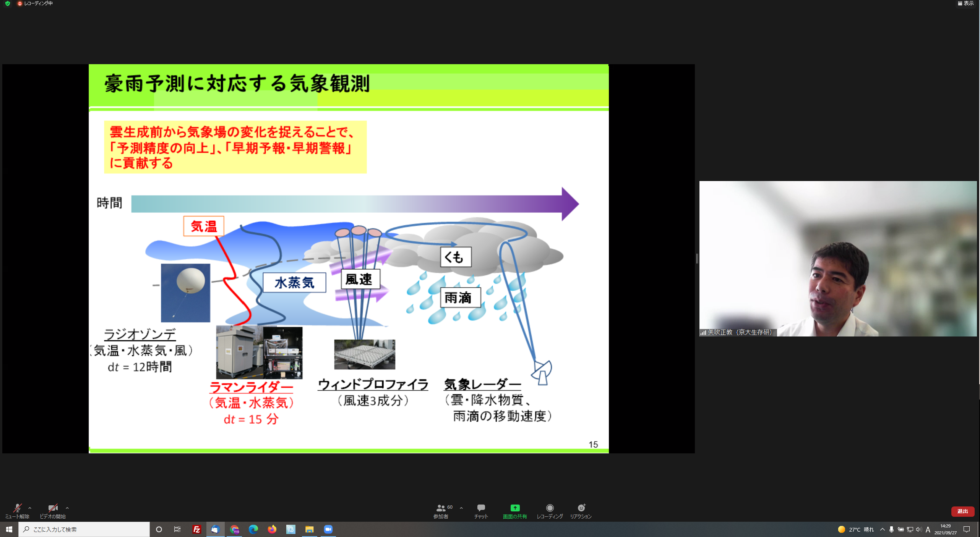The width and height of the screenshot is (980, 537).
Task: Click the green share screen (画面の共有) button
Action: (x=515, y=511)
